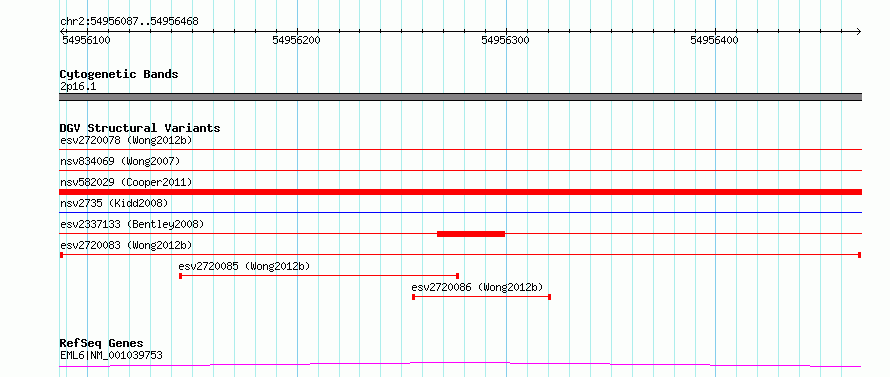Click the esv2720085 red span line
Image resolution: width=890 pixels, height=377 pixels.
click(x=319, y=276)
